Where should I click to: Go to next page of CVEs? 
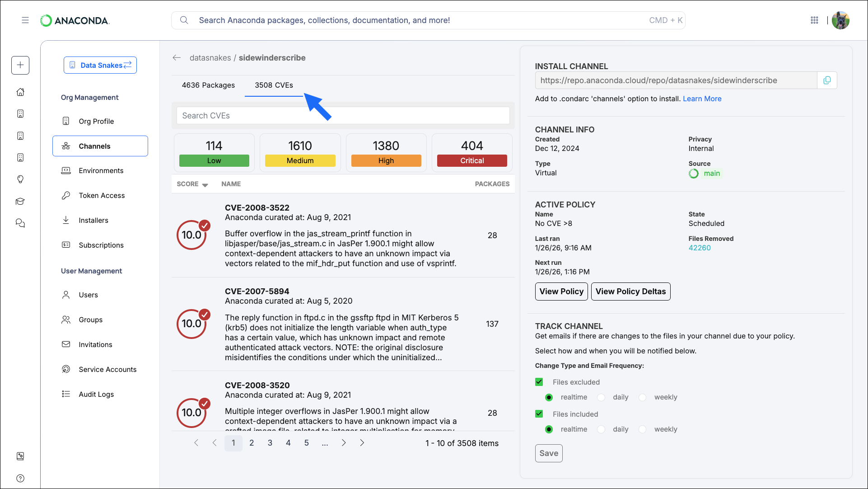click(344, 443)
